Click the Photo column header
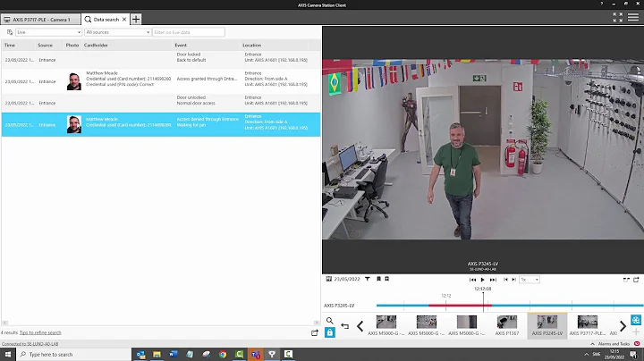Screen dimensions: 644x361 72,45
